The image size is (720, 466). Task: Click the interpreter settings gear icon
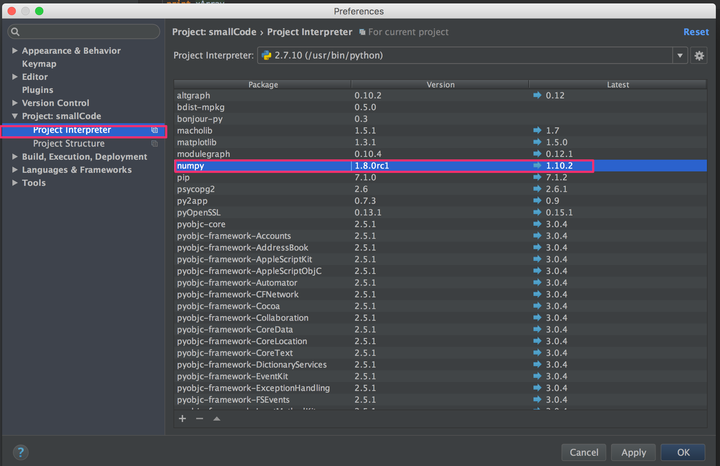[699, 56]
